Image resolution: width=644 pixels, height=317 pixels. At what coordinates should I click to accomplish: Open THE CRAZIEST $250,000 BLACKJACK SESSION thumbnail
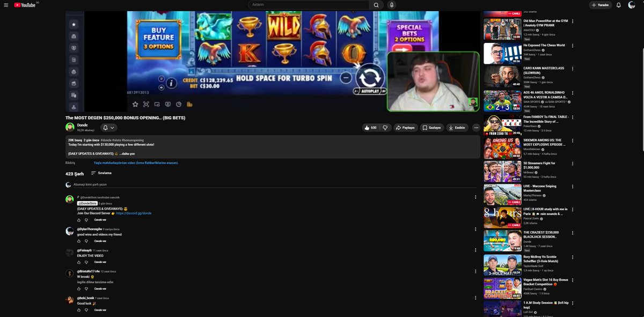click(502, 241)
